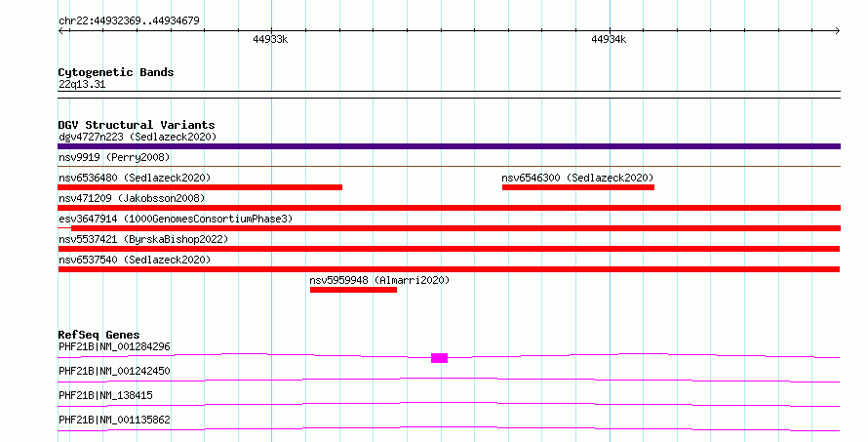
Task: Click the 22q13.31 band label
Action: coord(82,84)
